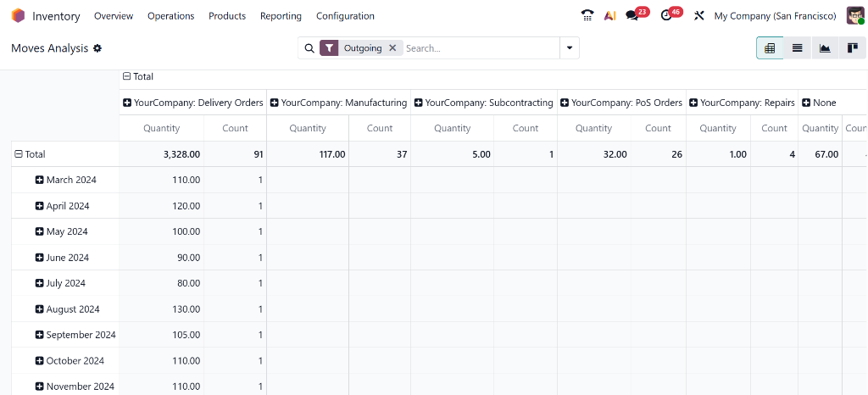Screen dimensions: 868x395
Task: Open the debug tools wrench icon
Action: pyautogui.click(x=698, y=15)
